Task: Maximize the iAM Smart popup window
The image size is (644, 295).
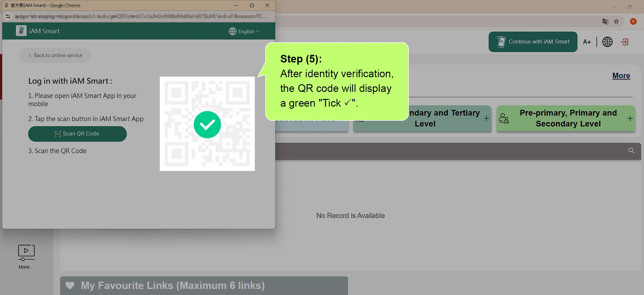Action: (252, 6)
